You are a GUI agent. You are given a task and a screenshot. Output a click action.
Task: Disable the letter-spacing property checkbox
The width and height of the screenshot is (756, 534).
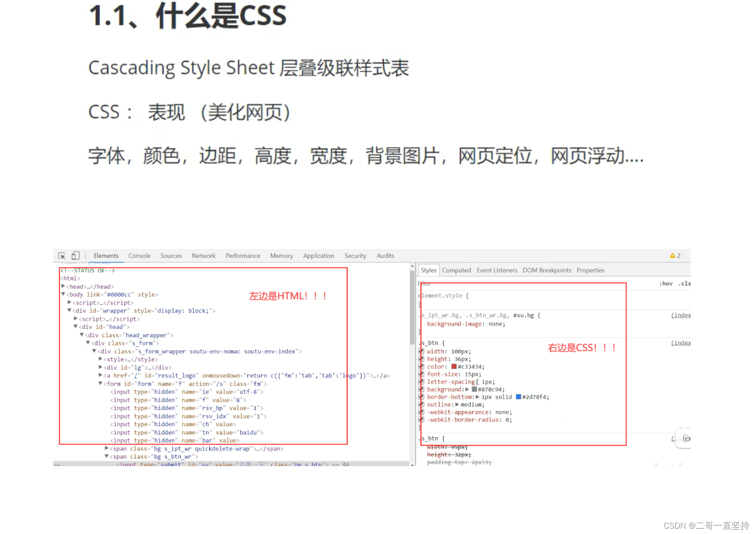click(x=421, y=382)
